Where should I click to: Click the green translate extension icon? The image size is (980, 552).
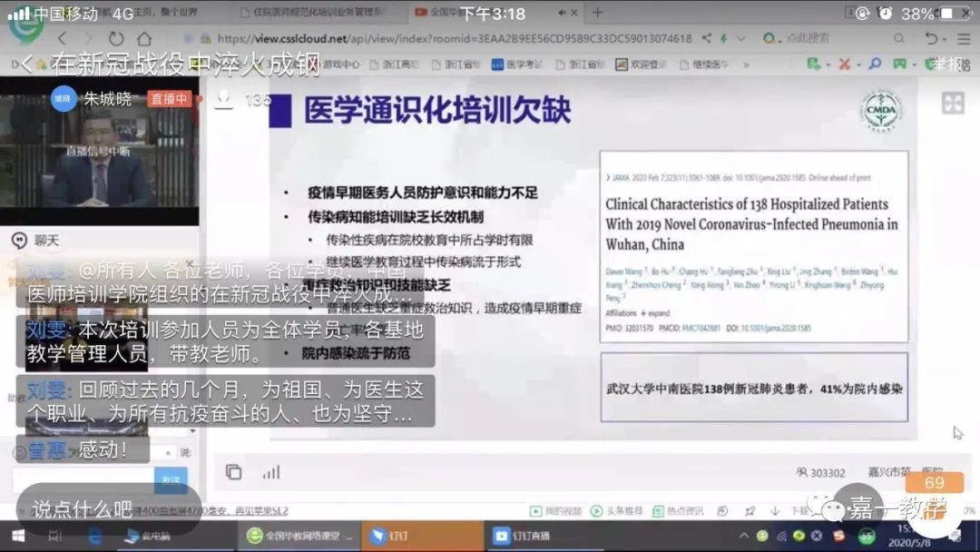(813, 64)
